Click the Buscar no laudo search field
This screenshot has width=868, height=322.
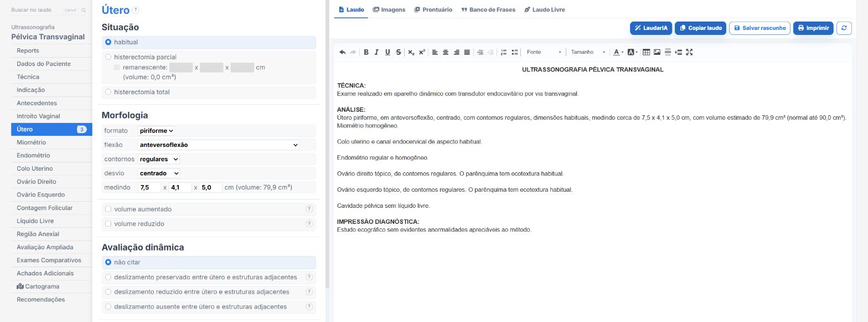tap(49, 10)
